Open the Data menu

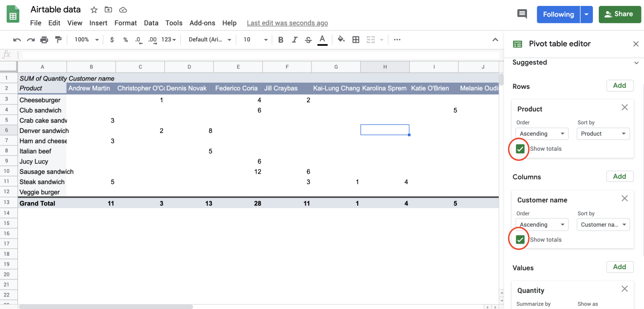(151, 23)
